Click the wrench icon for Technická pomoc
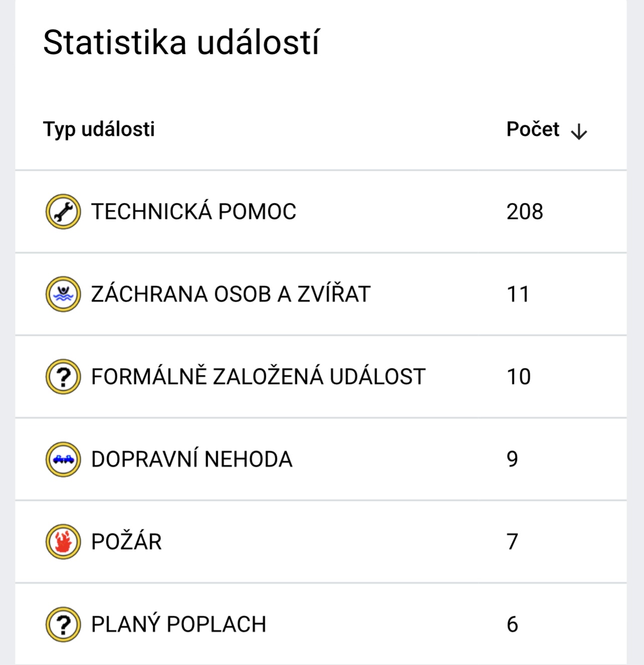Image resolution: width=644 pixels, height=665 pixels. click(x=63, y=212)
